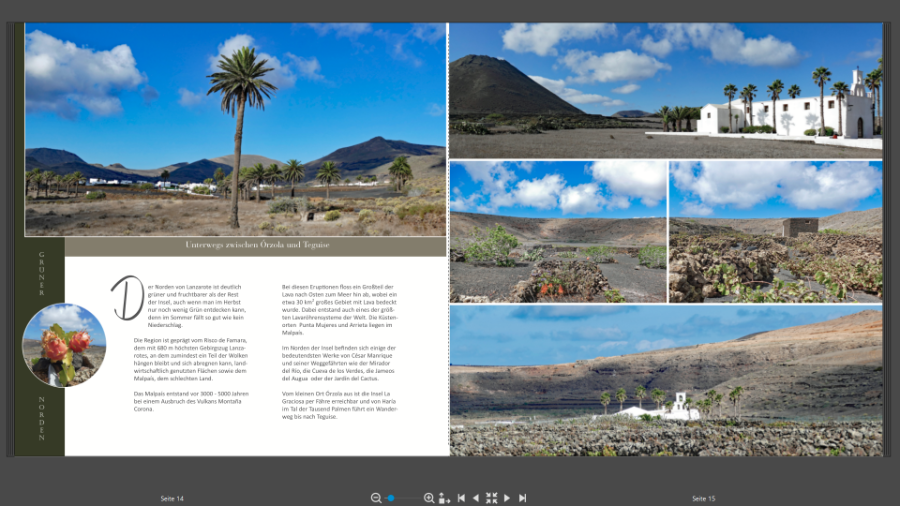Click the blue zoom slider handle
This screenshot has height=506, width=900.
click(x=391, y=498)
